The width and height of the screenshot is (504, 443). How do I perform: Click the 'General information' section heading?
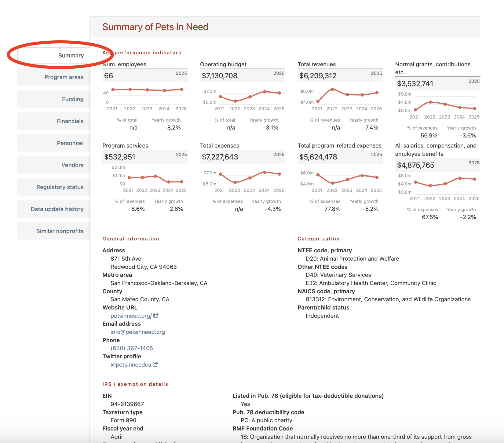[131, 239]
